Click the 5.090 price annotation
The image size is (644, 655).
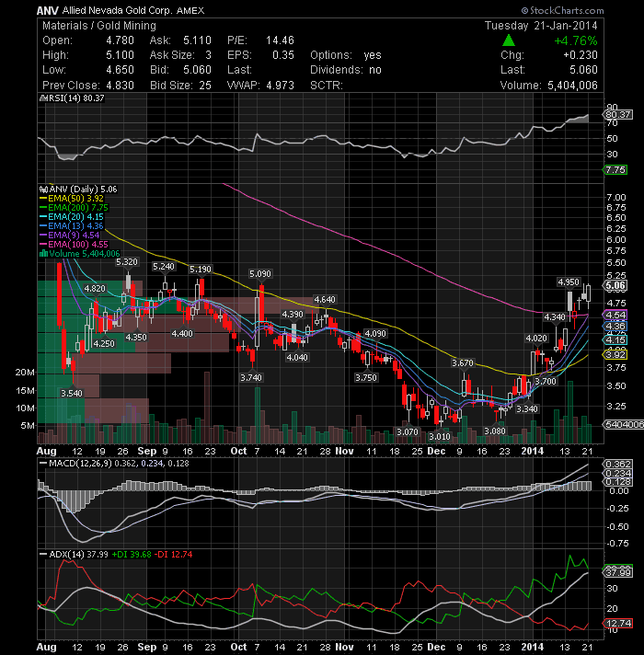coord(260,274)
